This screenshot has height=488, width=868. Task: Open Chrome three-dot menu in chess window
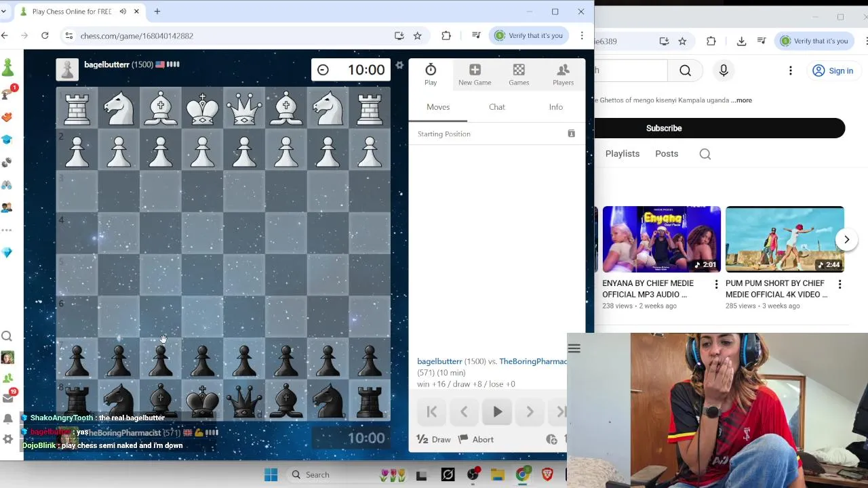[582, 35]
